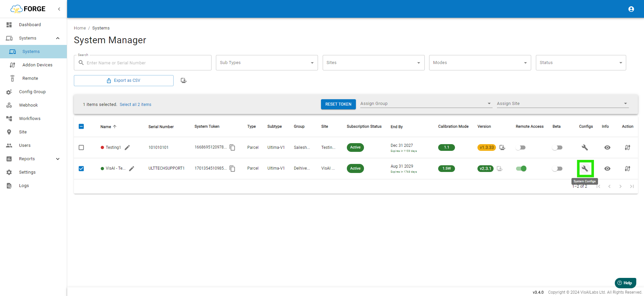
Task: Check the Testing1 row checkbox
Action: coord(81,147)
